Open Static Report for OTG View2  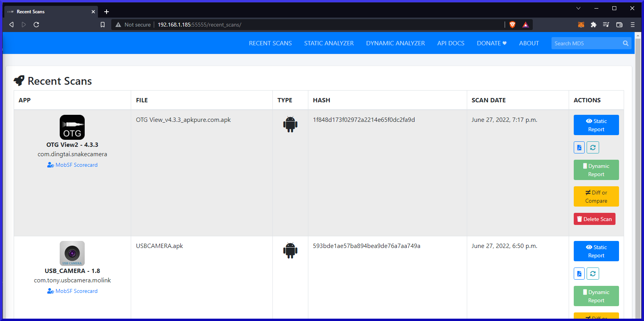pos(596,125)
